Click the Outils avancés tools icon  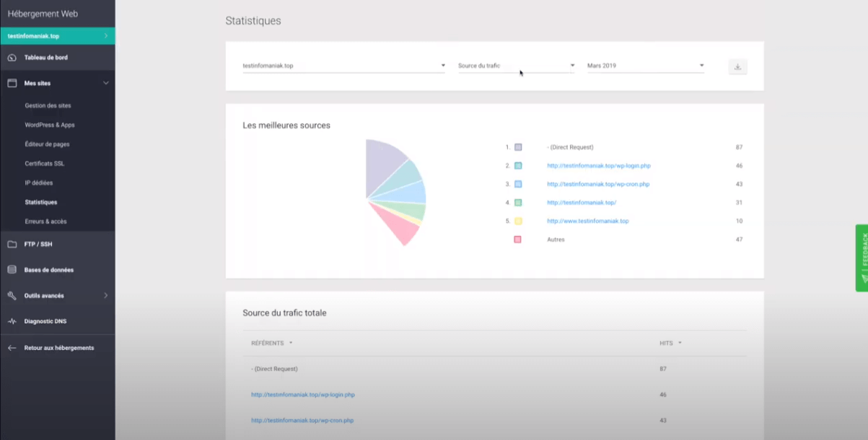pos(12,296)
